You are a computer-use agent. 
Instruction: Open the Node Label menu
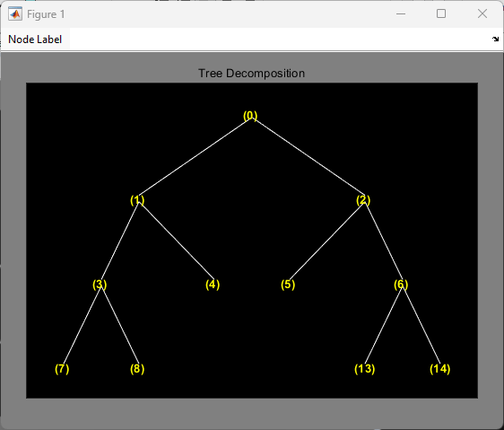point(35,39)
